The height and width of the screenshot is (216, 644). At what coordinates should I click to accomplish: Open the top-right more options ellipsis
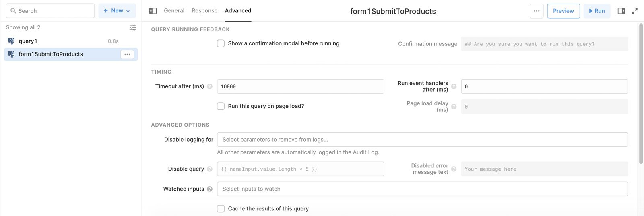pos(537,11)
